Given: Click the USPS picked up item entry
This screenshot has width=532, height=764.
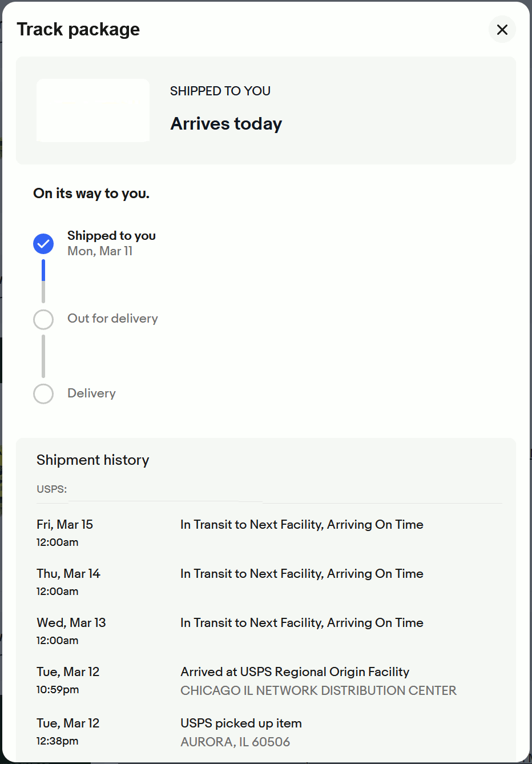Looking at the screenshot, I should pos(240,723).
